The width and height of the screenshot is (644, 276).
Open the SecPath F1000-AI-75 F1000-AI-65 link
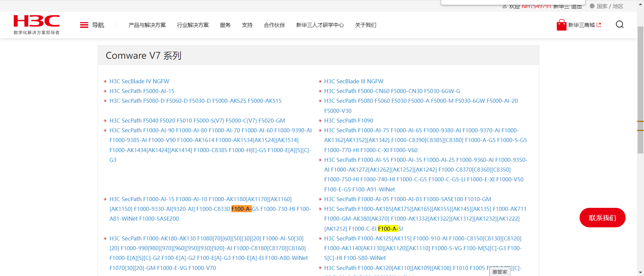click(425, 140)
